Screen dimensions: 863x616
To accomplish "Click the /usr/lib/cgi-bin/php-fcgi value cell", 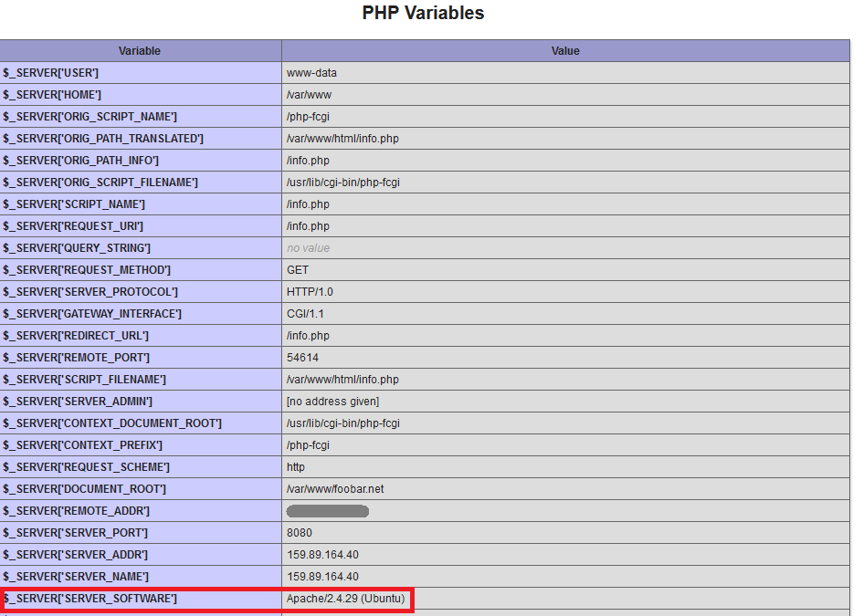I will pos(341,183).
